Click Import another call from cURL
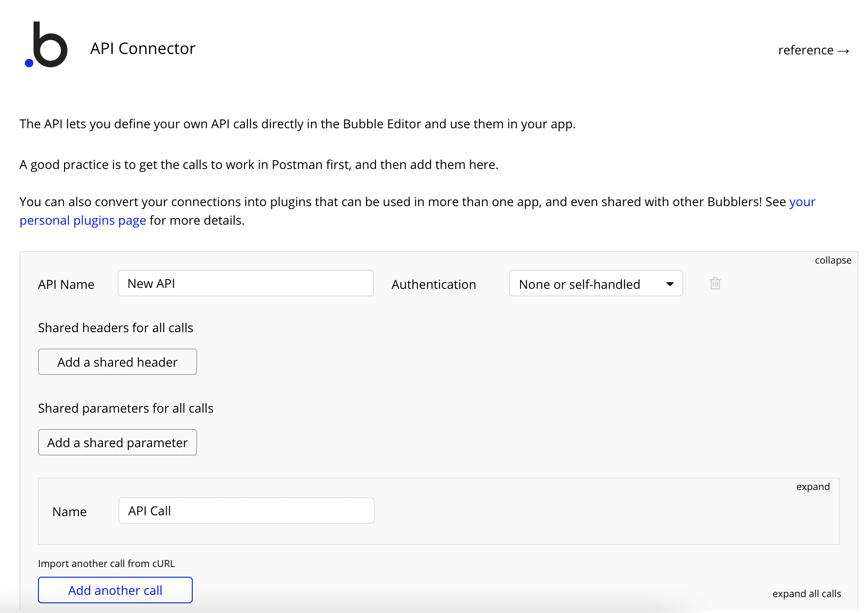This screenshot has height=613, width=868. pyautogui.click(x=106, y=564)
